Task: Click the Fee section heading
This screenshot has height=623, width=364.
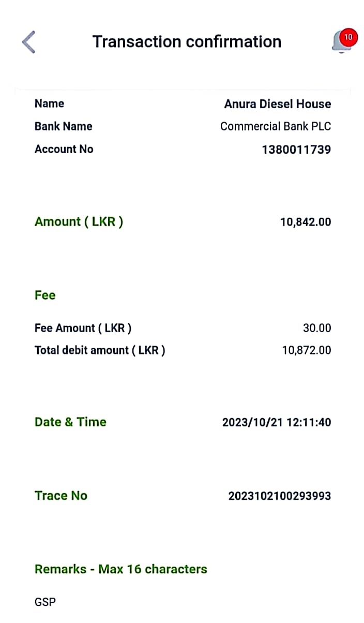Action: point(45,295)
